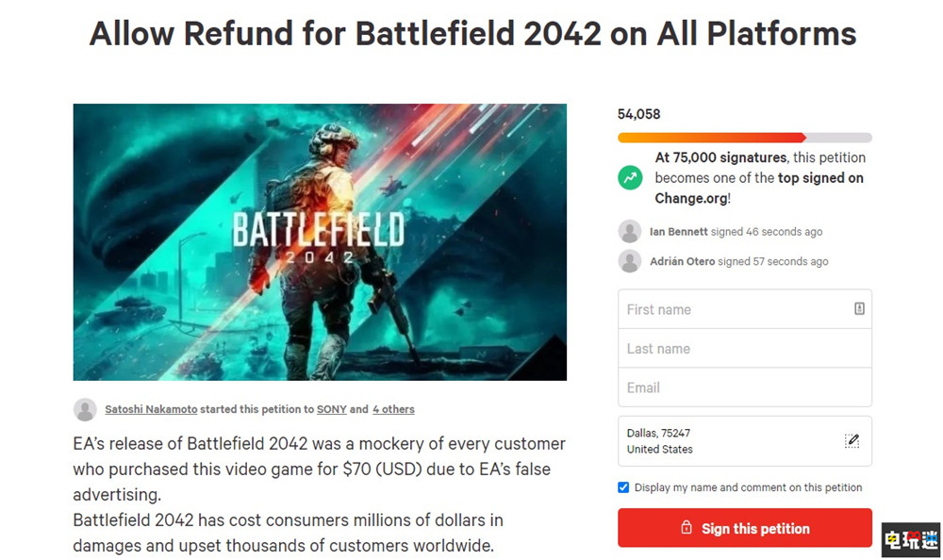Edit location with the pencil icon
This screenshot has width=943, height=560.
(x=852, y=440)
